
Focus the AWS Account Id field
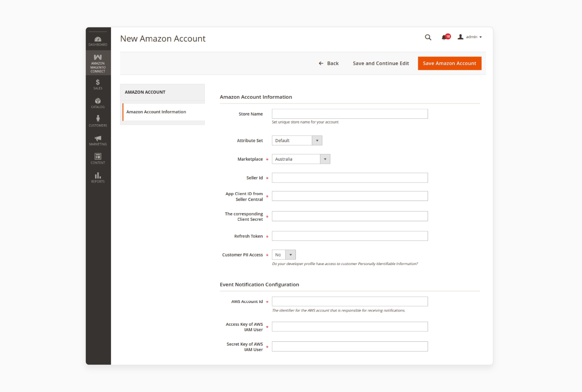click(x=350, y=301)
